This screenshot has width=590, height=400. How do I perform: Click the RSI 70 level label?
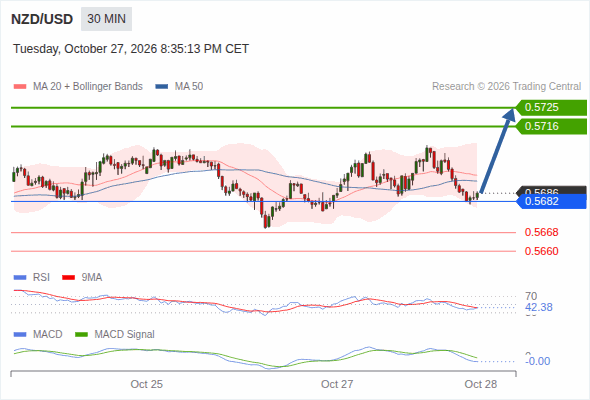pos(531,296)
